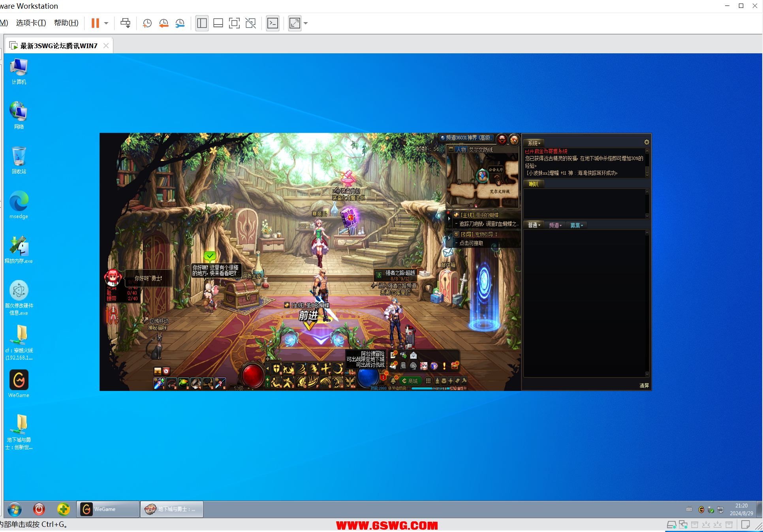Open the treasure chest event icon
The image size is (763, 532).
(455, 366)
